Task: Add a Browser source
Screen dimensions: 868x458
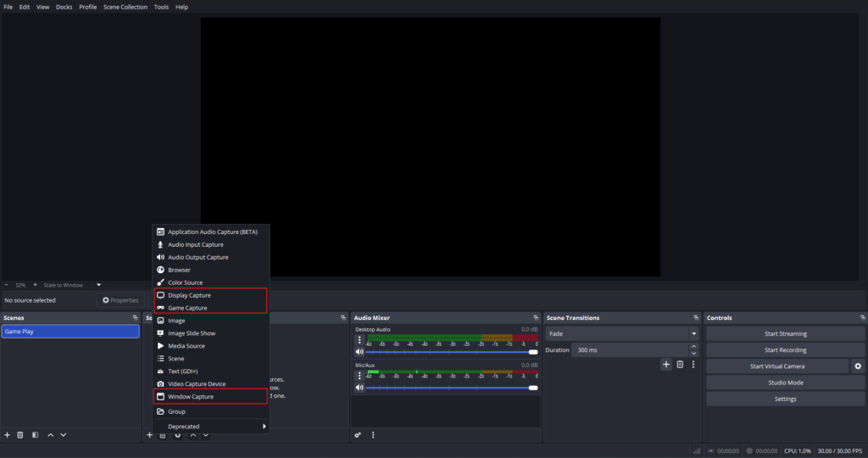Action: 211,271
